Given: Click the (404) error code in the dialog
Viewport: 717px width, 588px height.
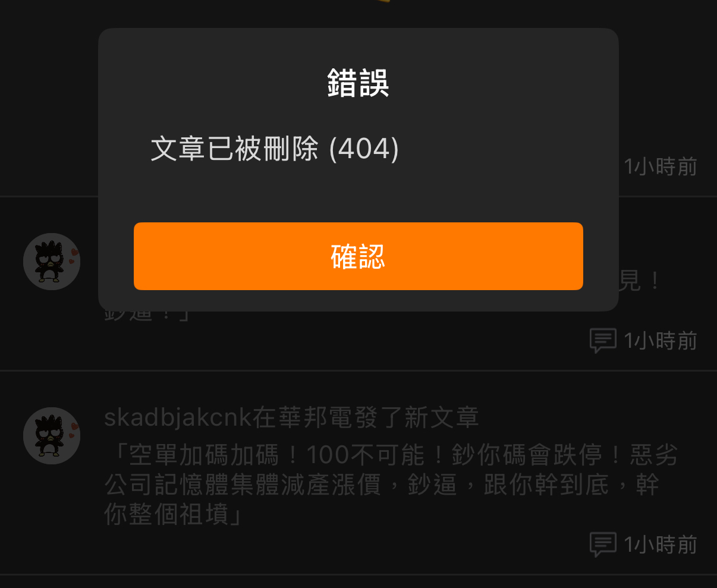Looking at the screenshot, I should pyautogui.click(x=364, y=148).
